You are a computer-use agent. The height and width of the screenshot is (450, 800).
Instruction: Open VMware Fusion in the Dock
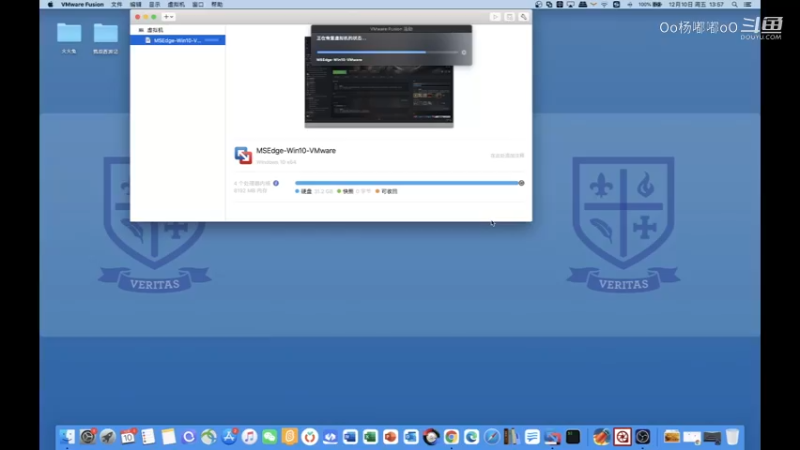pyautogui.click(x=552, y=437)
